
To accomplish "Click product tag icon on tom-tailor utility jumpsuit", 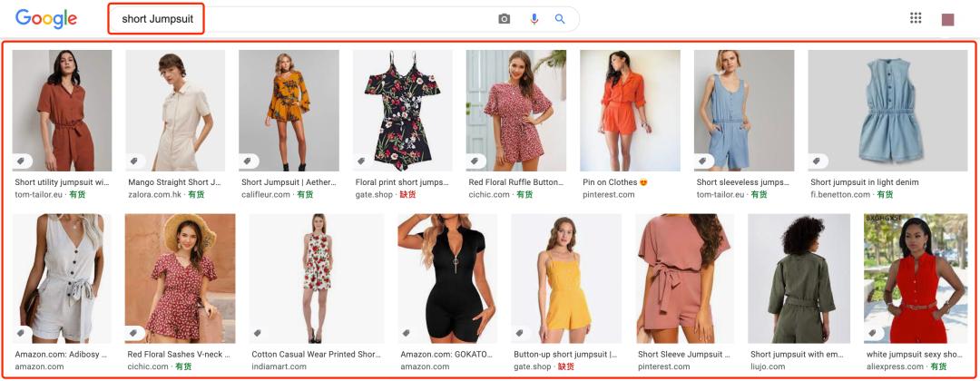I will click(21, 161).
